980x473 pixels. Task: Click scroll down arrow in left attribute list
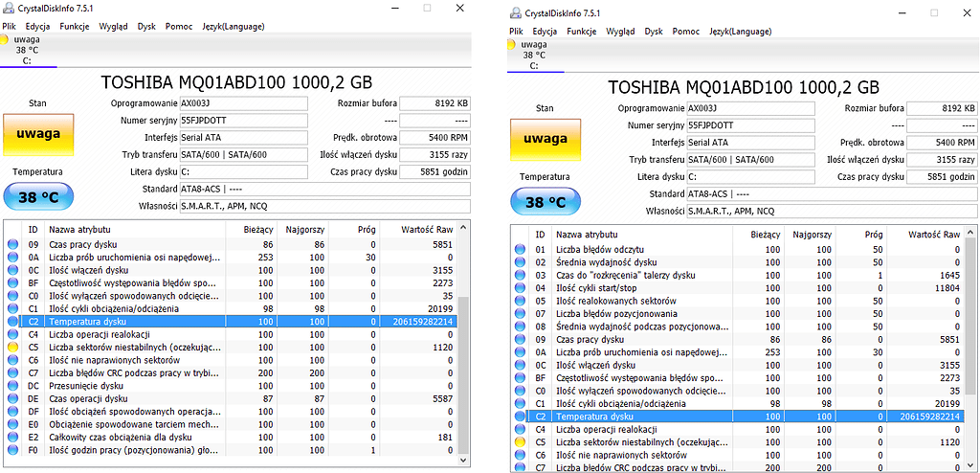pyautogui.click(x=463, y=460)
